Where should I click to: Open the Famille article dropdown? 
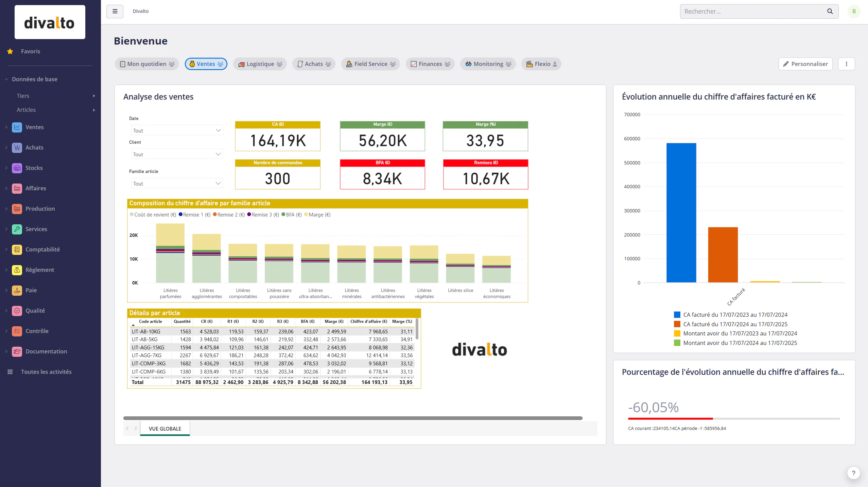point(177,184)
